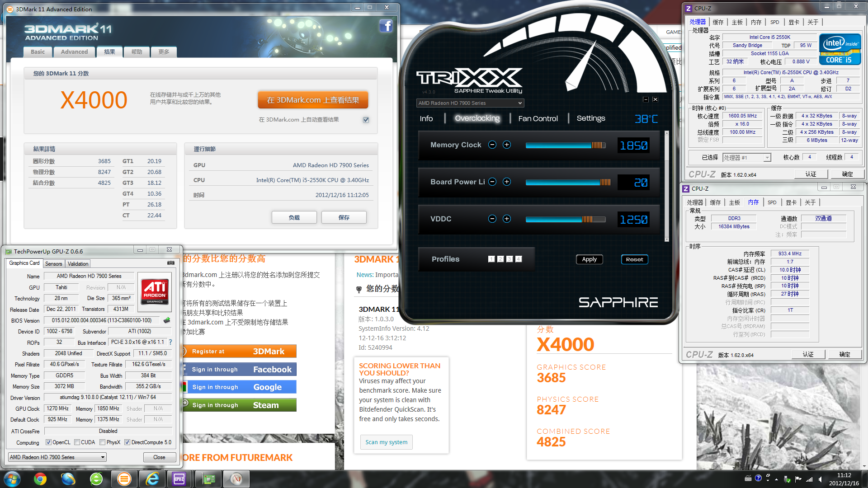Click minus icon for Board Power Limit
868x488 pixels.
click(x=492, y=182)
